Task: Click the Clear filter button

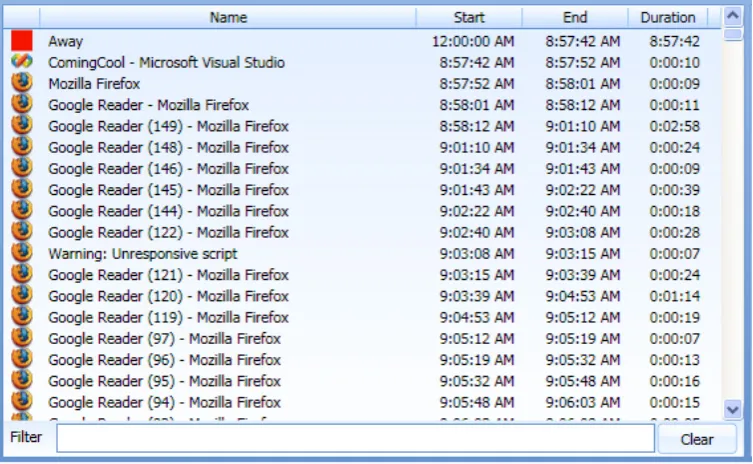Action: tap(697, 439)
